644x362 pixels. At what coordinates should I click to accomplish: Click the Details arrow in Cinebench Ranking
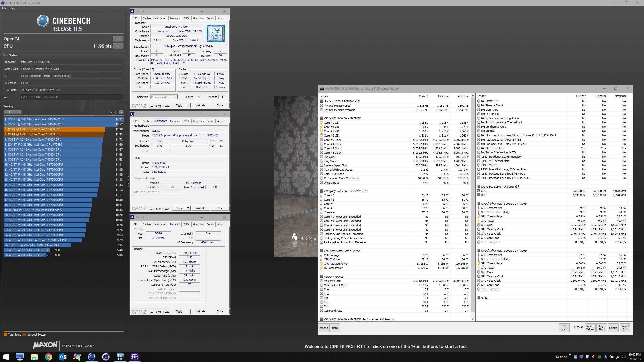(121, 112)
